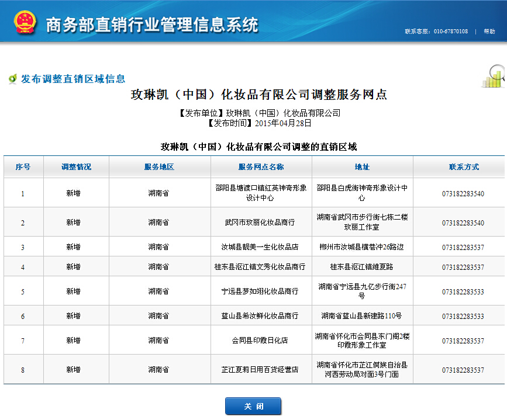
Task: Click the 商务部直销行业管理信息系统 site title
Action: [x=152, y=25]
